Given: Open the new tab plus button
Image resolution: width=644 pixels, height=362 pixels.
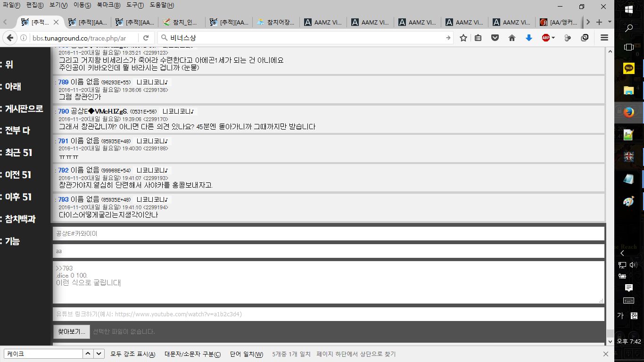Looking at the screenshot, I should pos(599,22).
